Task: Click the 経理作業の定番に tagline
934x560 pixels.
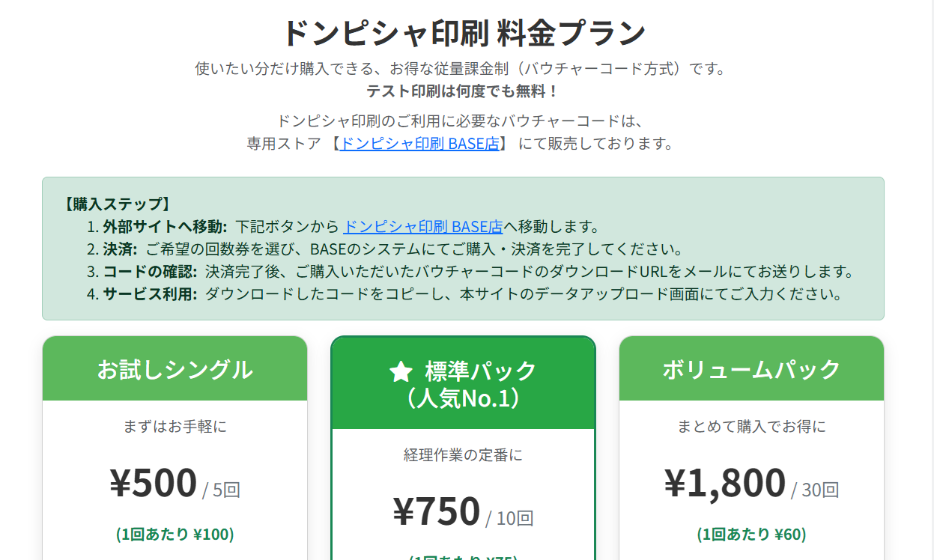Action: [463, 454]
